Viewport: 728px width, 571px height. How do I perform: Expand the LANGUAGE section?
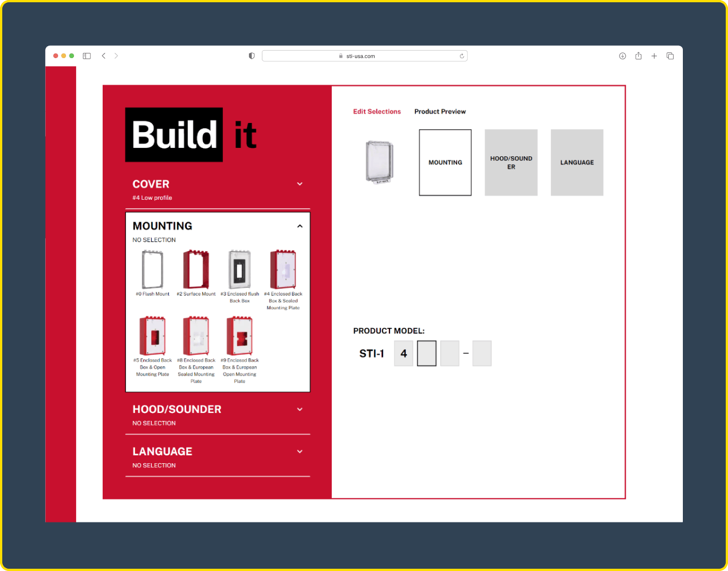tap(300, 451)
